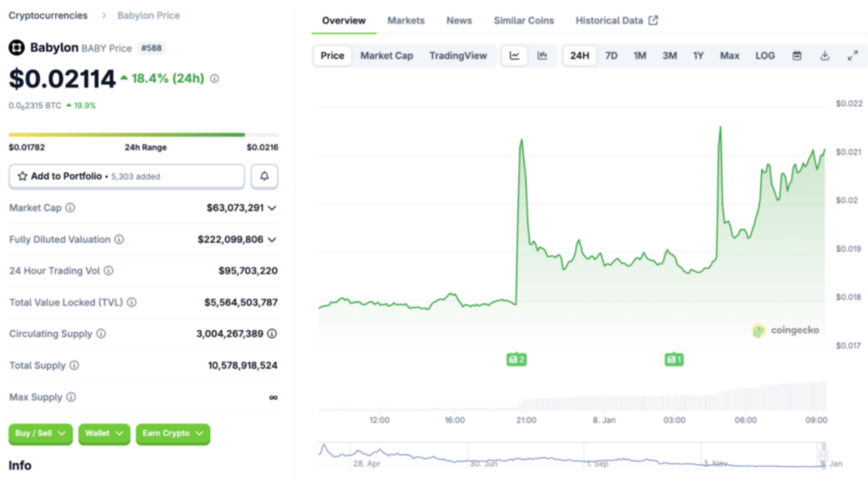
Task: Open the Markets tab
Action: 406,20
